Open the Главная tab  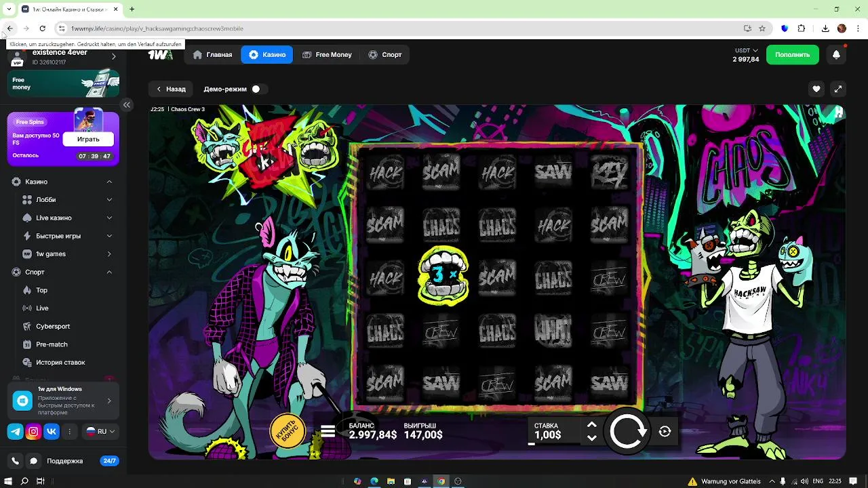pos(213,54)
